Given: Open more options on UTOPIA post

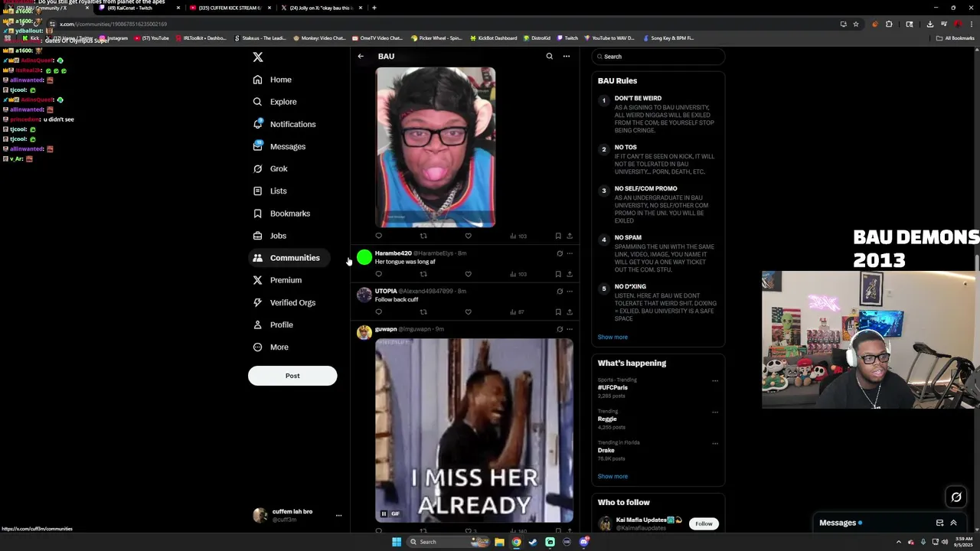Looking at the screenshot, I should point(570,292).
